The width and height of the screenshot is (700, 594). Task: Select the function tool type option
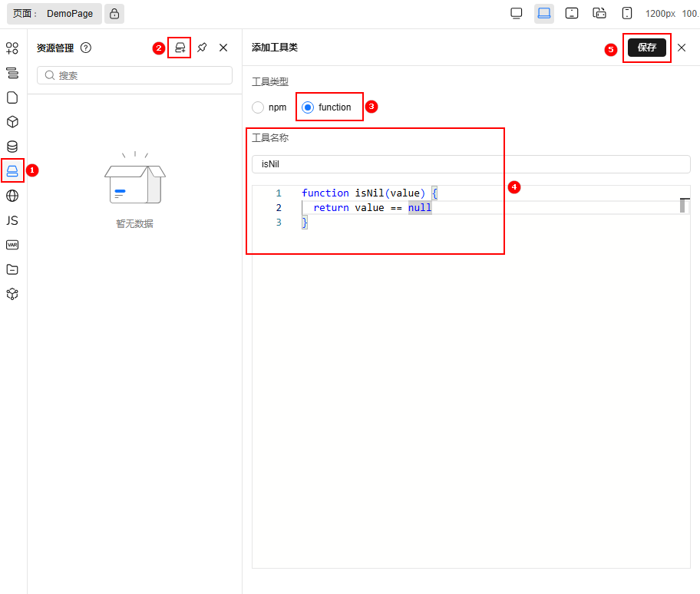[x=306, y=107]
